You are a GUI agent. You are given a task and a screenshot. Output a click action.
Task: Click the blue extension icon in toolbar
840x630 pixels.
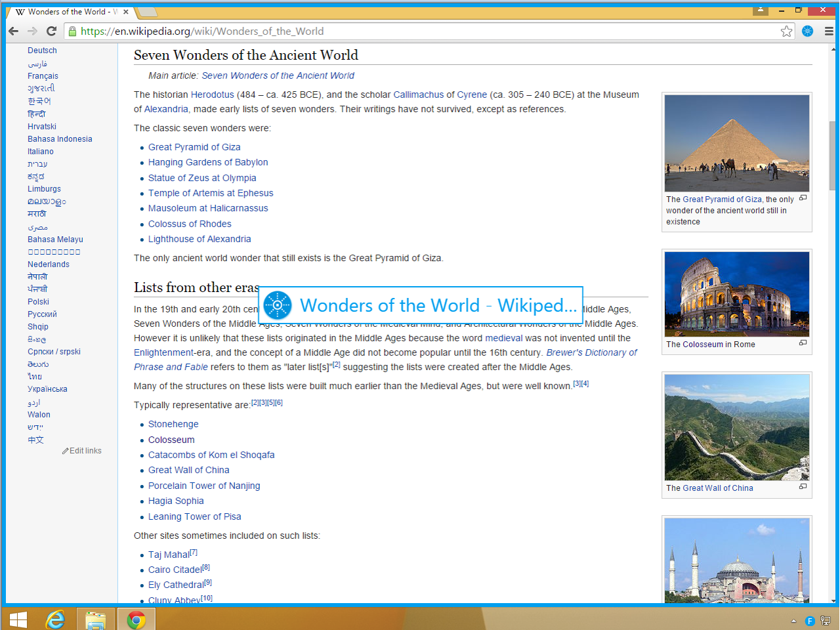point(808,31)
